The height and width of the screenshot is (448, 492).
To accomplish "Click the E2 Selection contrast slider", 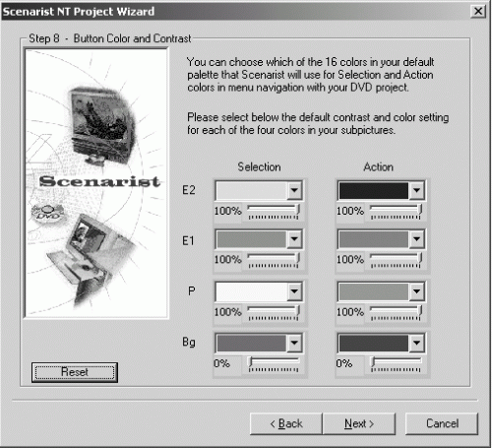I will point(274,212).
